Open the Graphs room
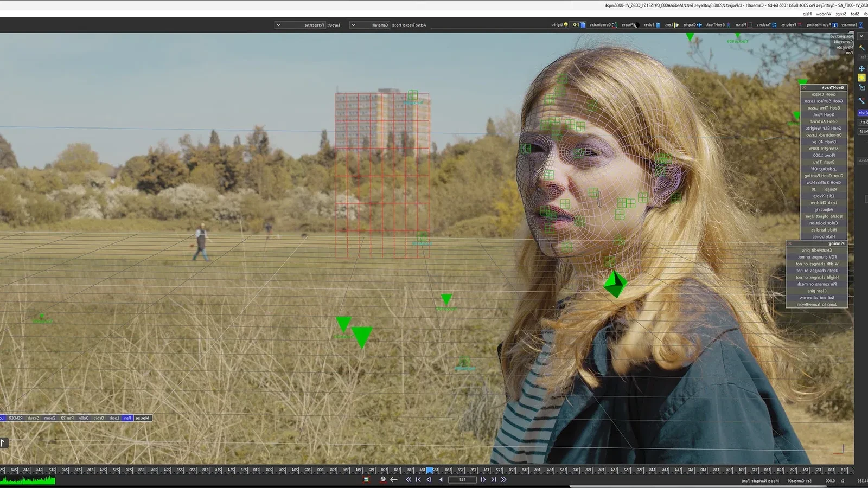The image size is (868, 488). pos(692,25)
